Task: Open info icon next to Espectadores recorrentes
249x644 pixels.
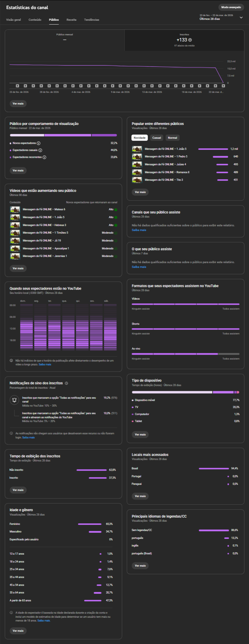Action: click(x=44, y=157)
